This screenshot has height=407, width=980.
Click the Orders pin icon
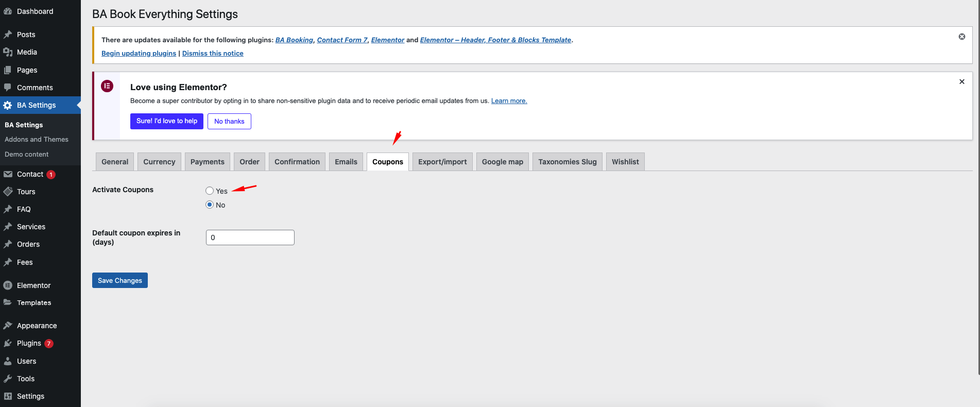pyautogui.click(x=8, y=244)
